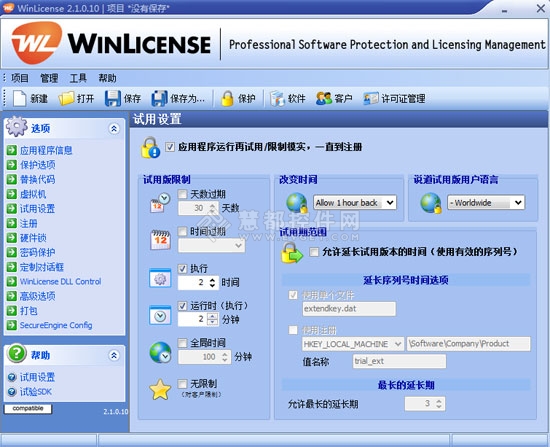Viewport: 550px width, 447px height.
Task: Collapse the 选项 panel chevron
Action: 114,128
